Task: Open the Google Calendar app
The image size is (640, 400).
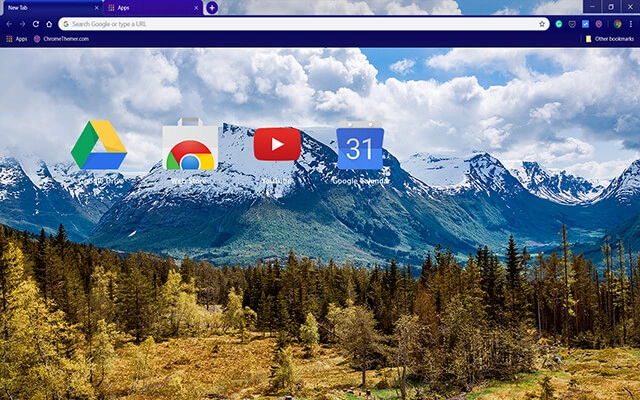Action: pyautogui.click(x=360, y=145)
